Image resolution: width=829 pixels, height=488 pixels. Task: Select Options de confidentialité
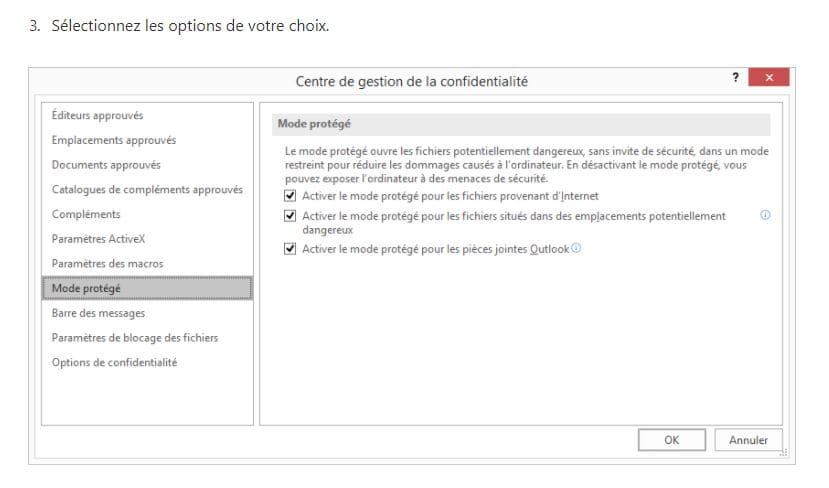[115, 362]
